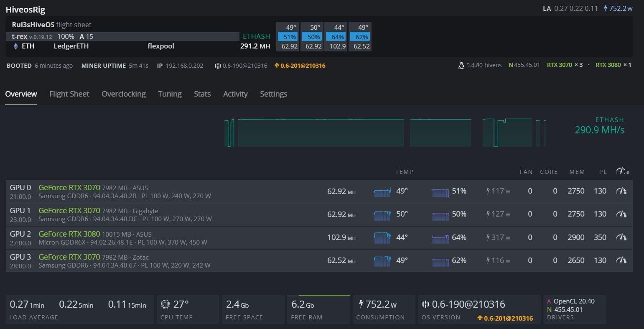Switch to the Flight Sheet tab
This screenshot has width=644, height=329.
[x=69, y=94]
